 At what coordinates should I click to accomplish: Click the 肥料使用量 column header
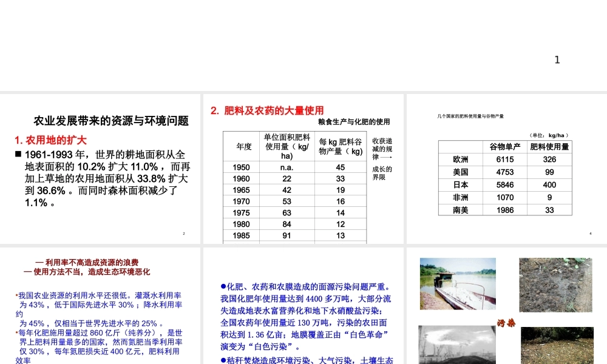pyautogui.click(x=549, y=147)
